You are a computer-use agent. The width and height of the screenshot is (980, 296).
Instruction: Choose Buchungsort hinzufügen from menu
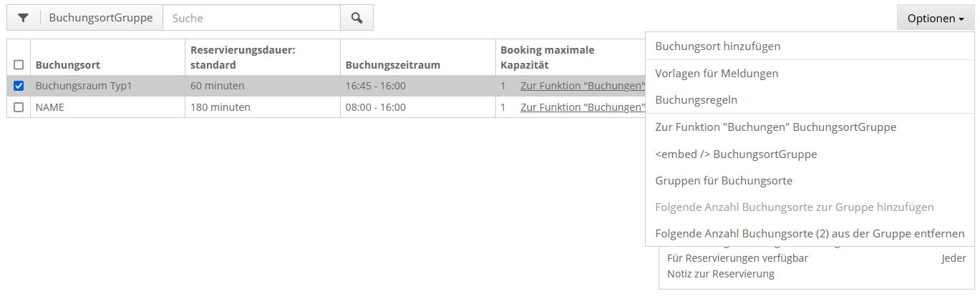[717, 46]
